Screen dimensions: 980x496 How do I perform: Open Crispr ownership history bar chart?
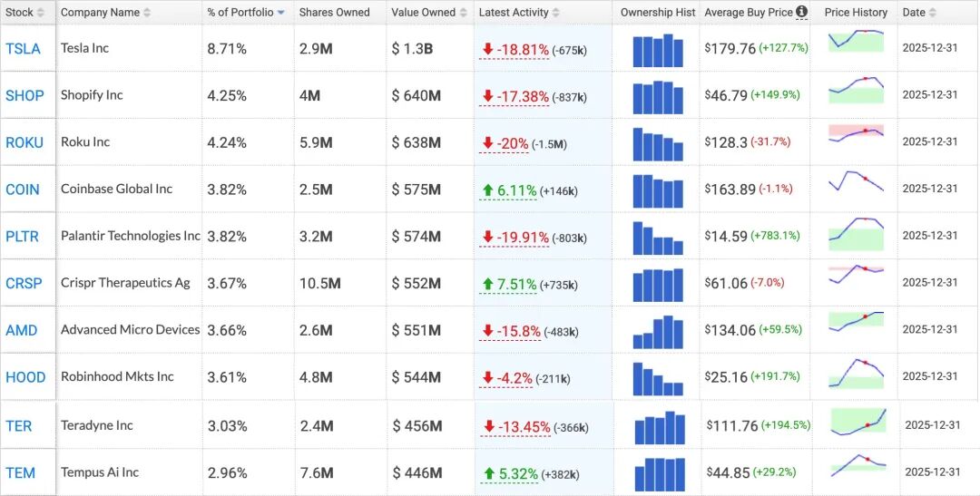[658, 285]
